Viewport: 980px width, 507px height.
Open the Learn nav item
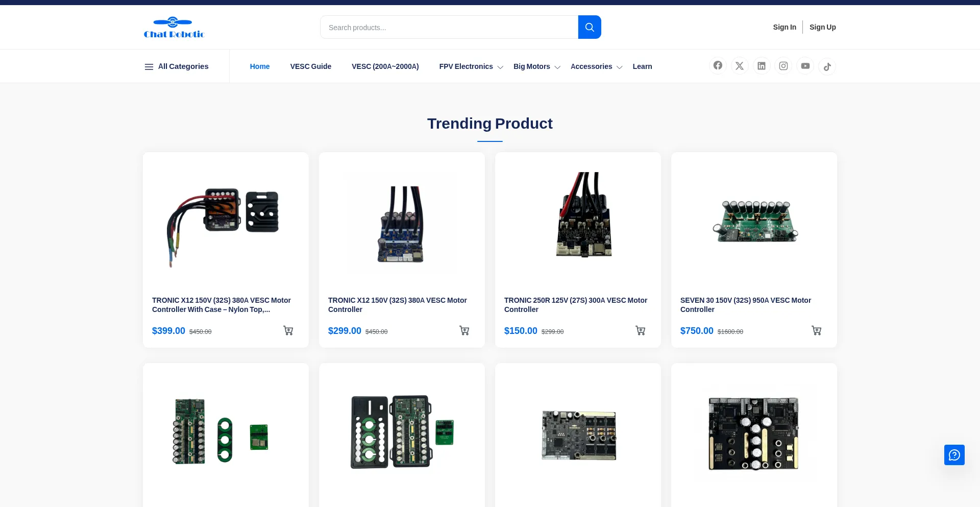(x=643, y=66)
